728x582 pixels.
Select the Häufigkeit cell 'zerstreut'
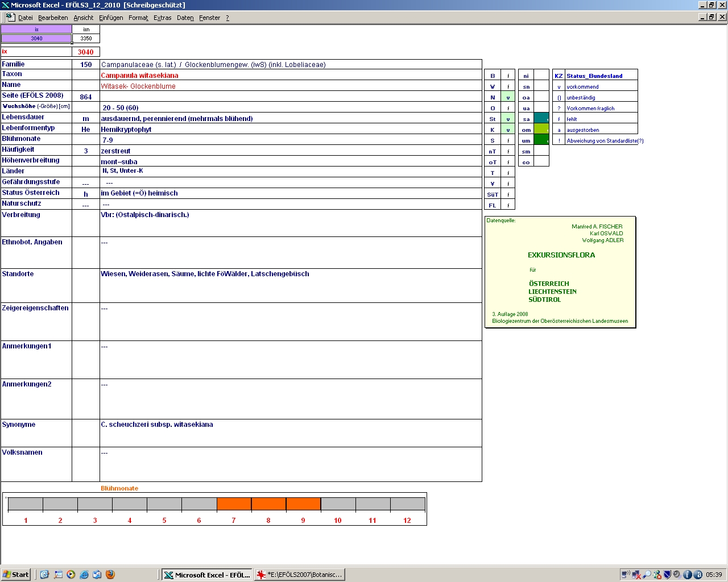click(x=291, y=151)
